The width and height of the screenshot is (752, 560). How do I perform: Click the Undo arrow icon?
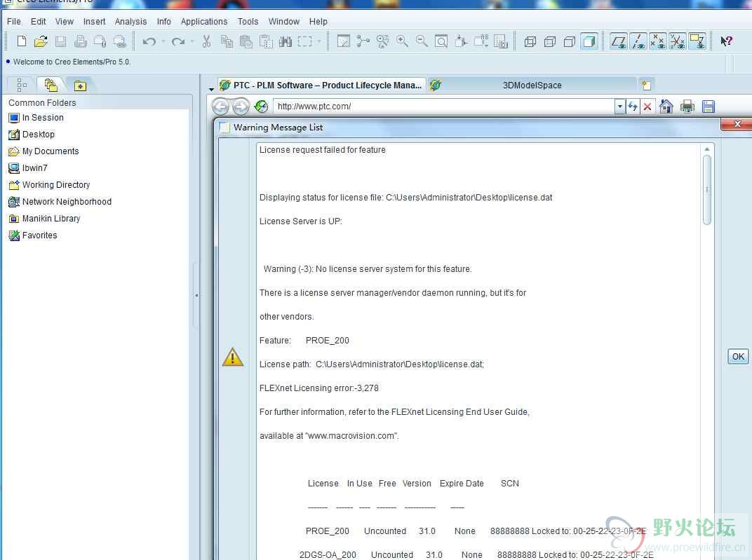pos(149,41)
